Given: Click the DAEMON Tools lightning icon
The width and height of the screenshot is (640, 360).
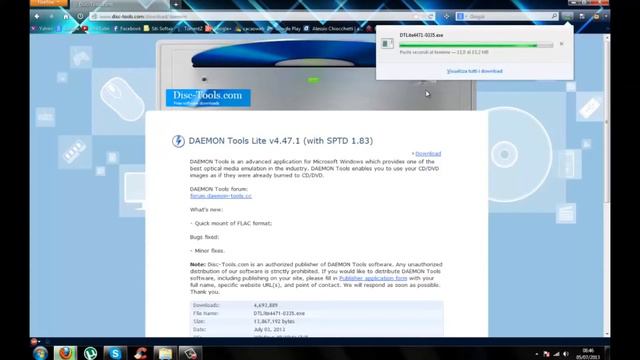Looking at the screenshot, I should pos(178,141).
